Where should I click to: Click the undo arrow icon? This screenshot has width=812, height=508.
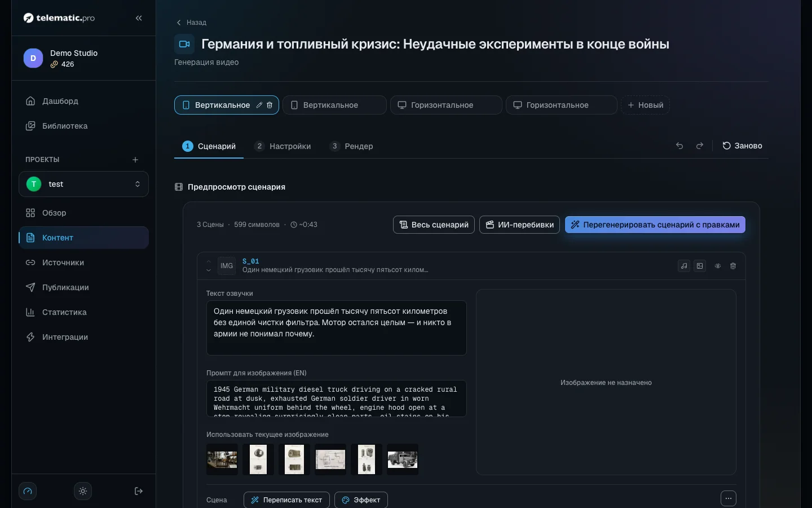679,146
